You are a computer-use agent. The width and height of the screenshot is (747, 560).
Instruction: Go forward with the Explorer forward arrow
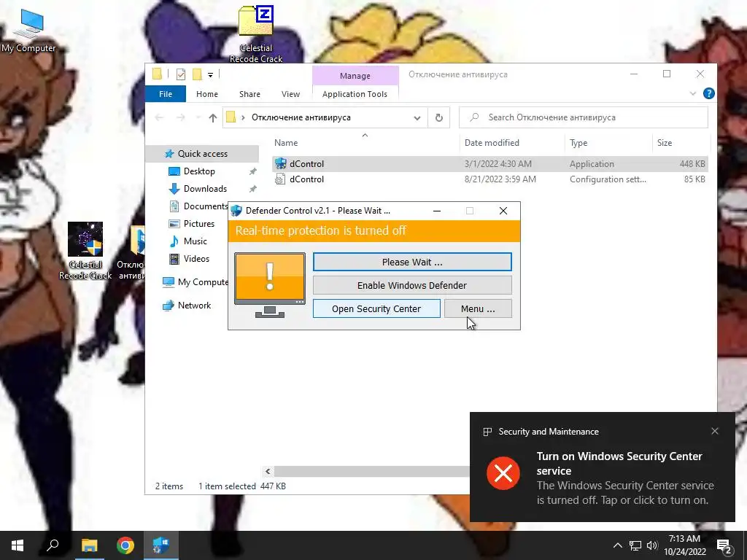coord(181,117)
